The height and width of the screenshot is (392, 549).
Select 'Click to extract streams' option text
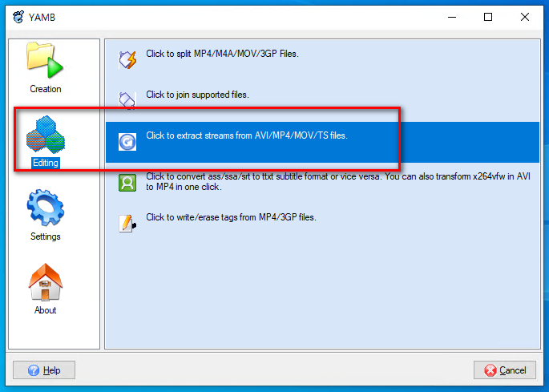pyautogui.click(x=247, y=135)
